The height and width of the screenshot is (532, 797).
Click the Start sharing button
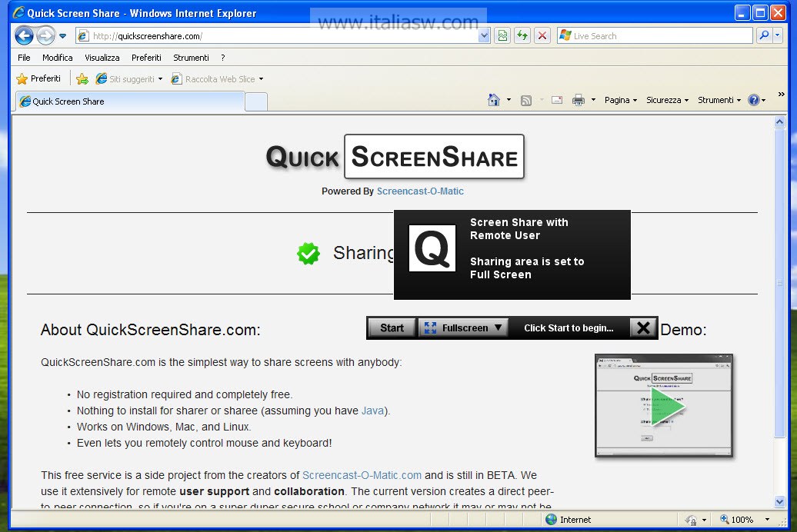[392, 328]
